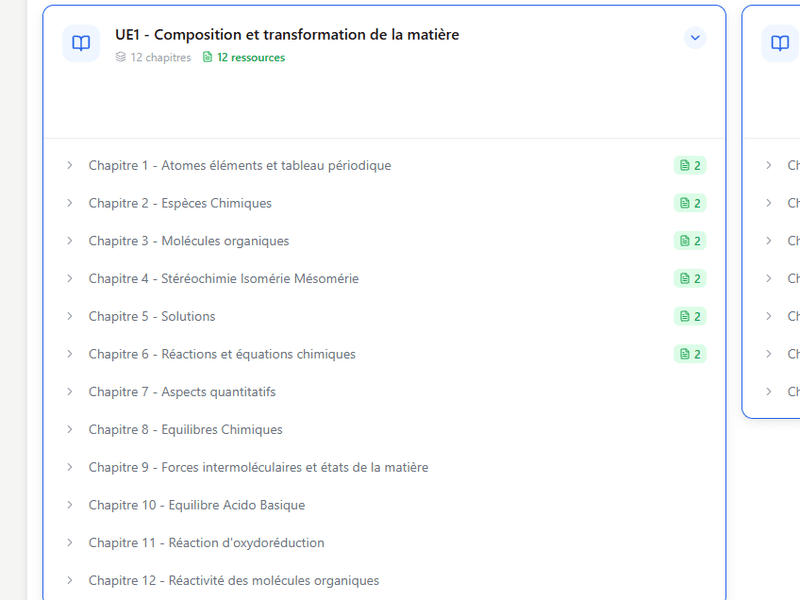
Task: Click the 12 ressources link
Action: pyautogui.click(x=244, y=58)
